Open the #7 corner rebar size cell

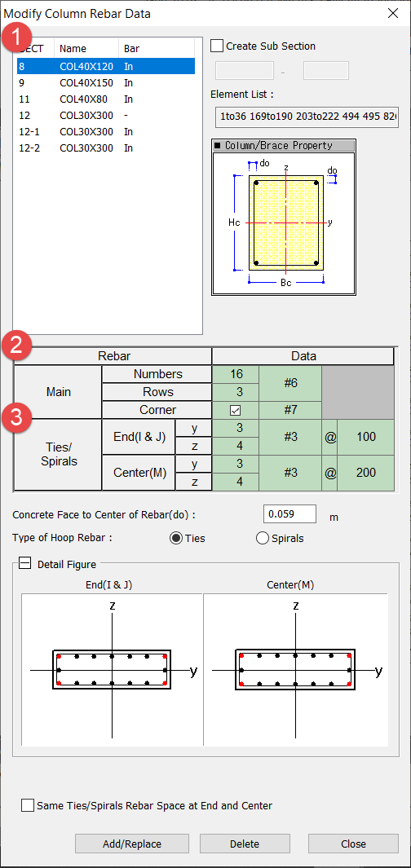click(x=290, y=410)
